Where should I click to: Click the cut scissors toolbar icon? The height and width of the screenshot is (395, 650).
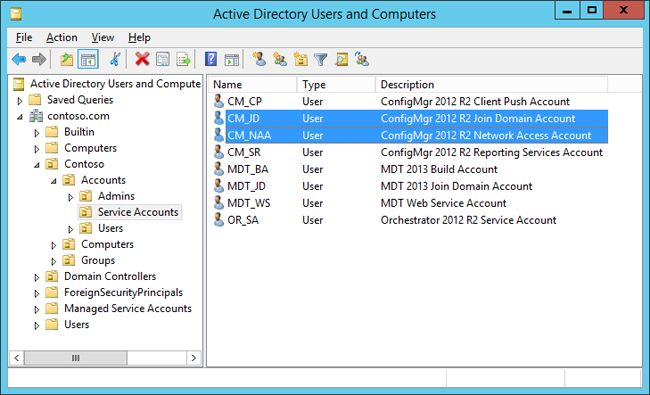pos(115,59)
